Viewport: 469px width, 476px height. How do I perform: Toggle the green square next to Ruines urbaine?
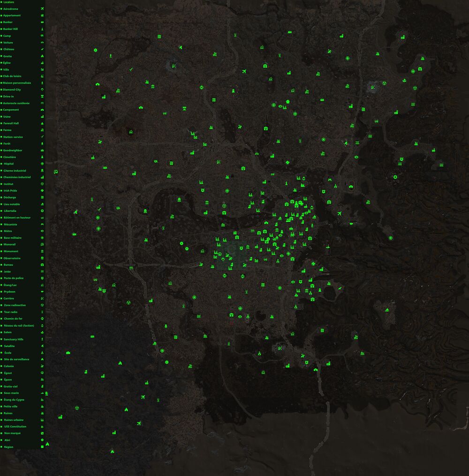(1, 420)
